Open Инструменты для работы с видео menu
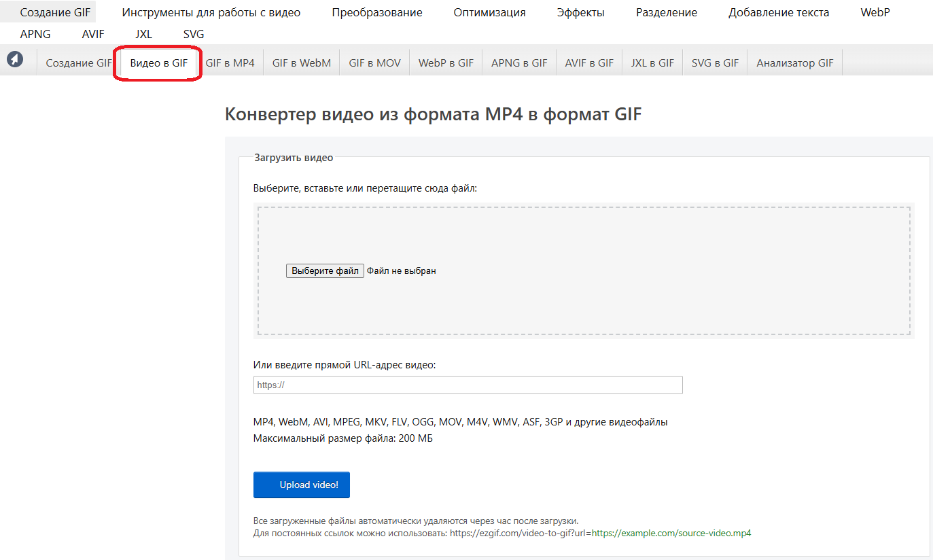This screenshot has height=560, width=933. 211,12
